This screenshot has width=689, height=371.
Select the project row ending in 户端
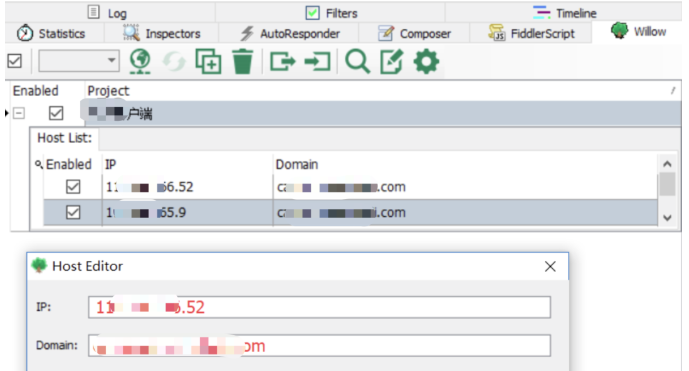(383, 113)
